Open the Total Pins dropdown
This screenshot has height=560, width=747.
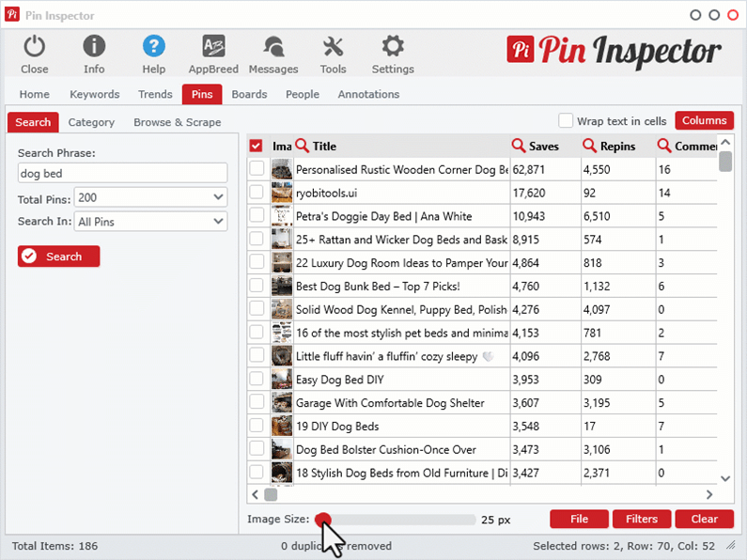pos(150,197)
